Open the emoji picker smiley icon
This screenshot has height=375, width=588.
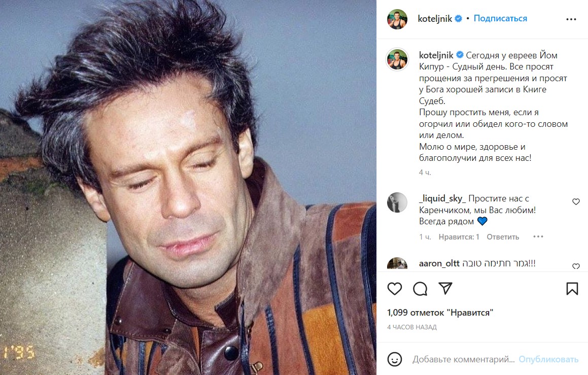coord(395,359)
